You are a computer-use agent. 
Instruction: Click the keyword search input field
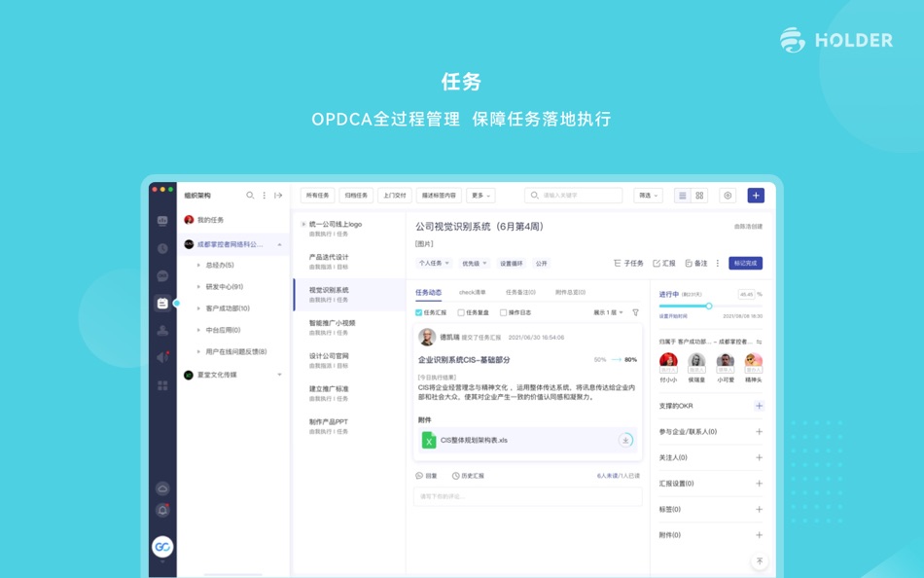click(574, 196)
